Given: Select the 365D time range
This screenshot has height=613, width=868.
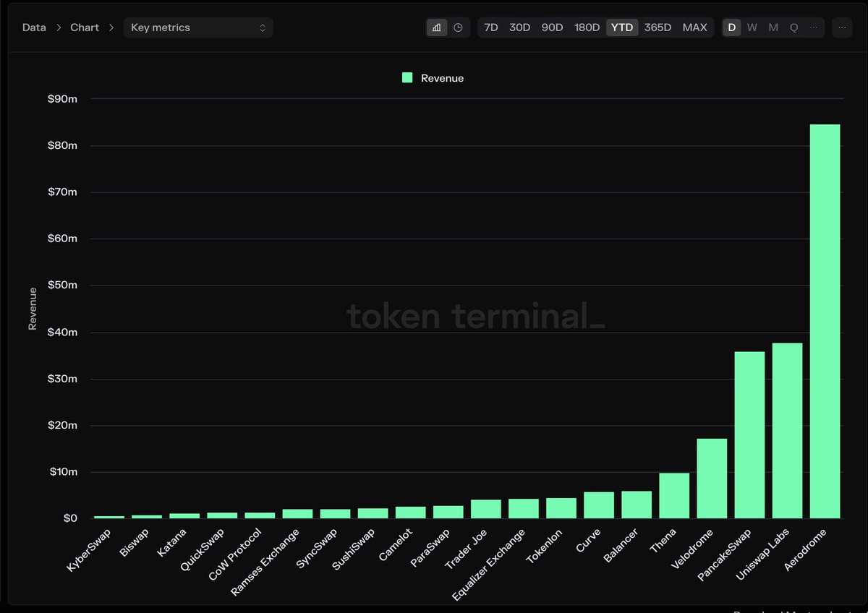Looking at the screenshot, I should [x=658, y=27].
